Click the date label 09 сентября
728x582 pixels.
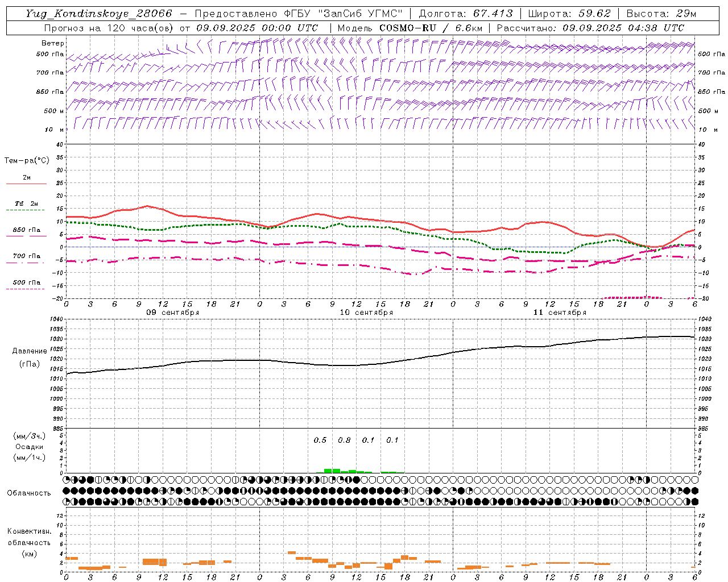click(173, 313)
